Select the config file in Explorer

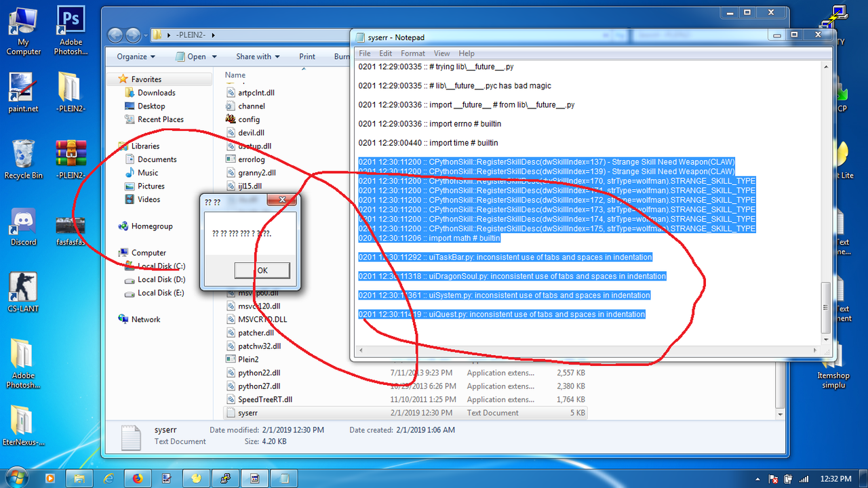click(249, 119)
